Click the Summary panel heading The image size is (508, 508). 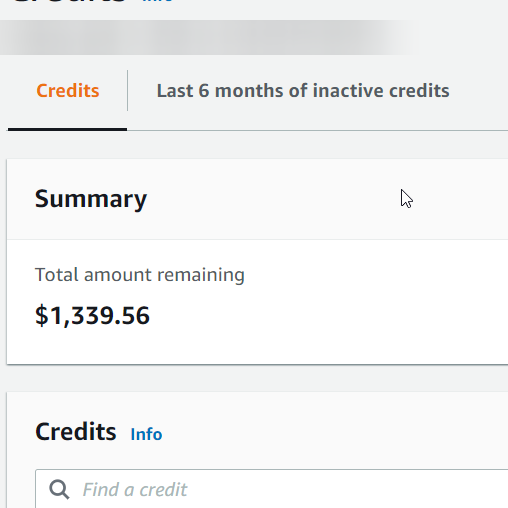(91, 199)
